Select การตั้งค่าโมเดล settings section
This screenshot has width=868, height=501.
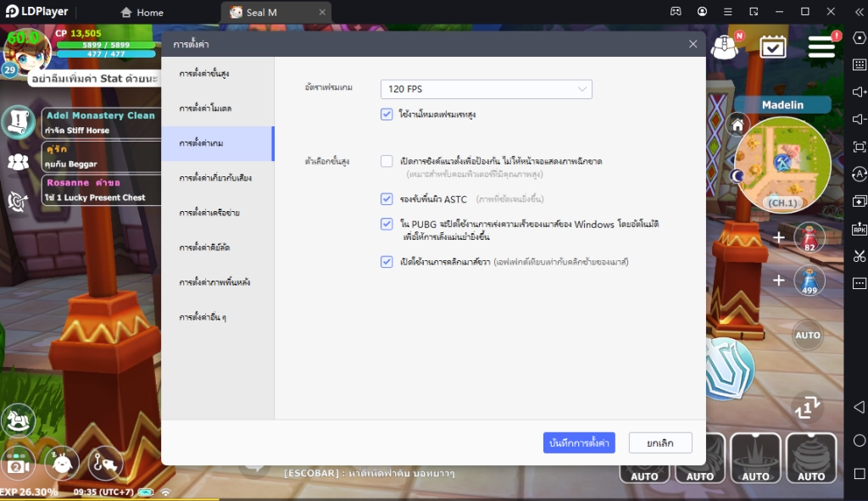[218, 109]
